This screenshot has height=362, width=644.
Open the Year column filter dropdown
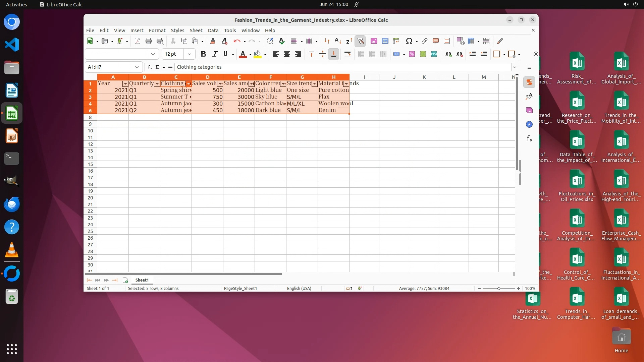[125, 84]
